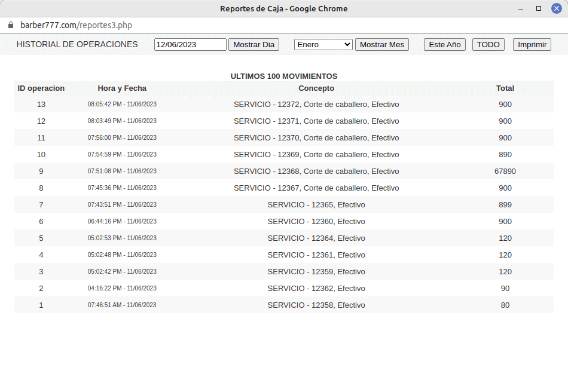The image size is (568, 392).
Task: Click the barber777.com address bar URL
Action: point(76,25)
